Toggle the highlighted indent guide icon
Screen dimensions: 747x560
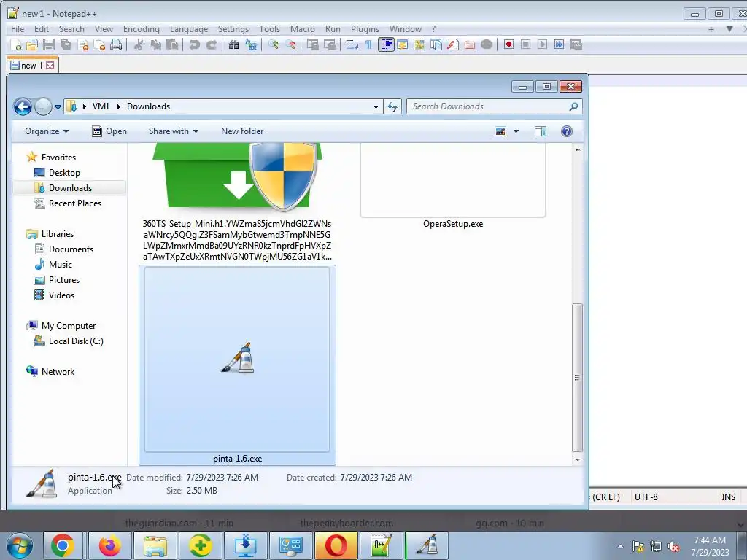(386, 44)
